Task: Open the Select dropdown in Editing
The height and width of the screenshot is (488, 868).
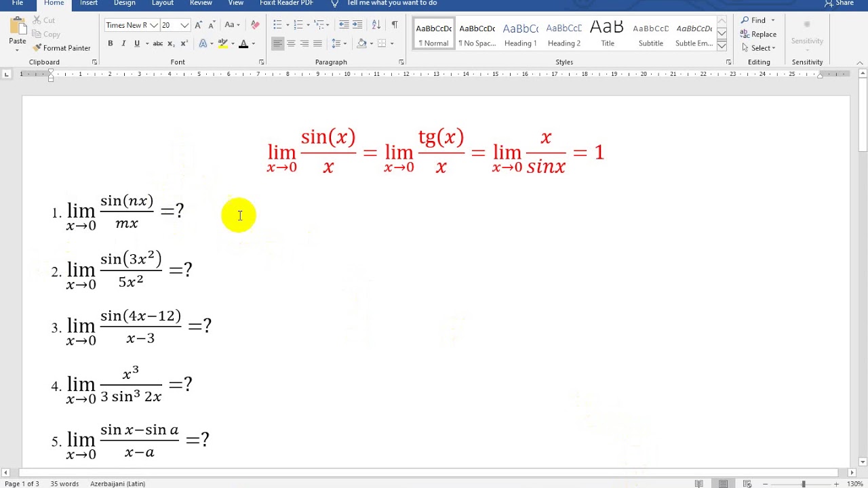Action: click(x=758, y=48)
